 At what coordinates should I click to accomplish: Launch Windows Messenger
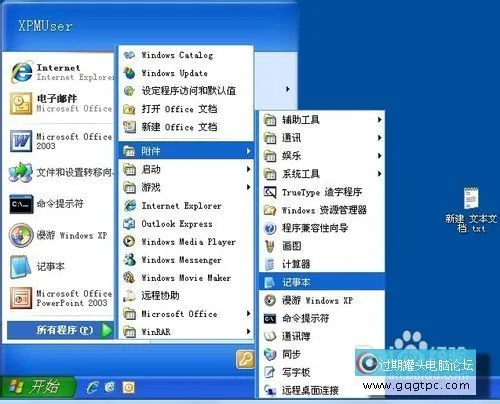point(186,260)
